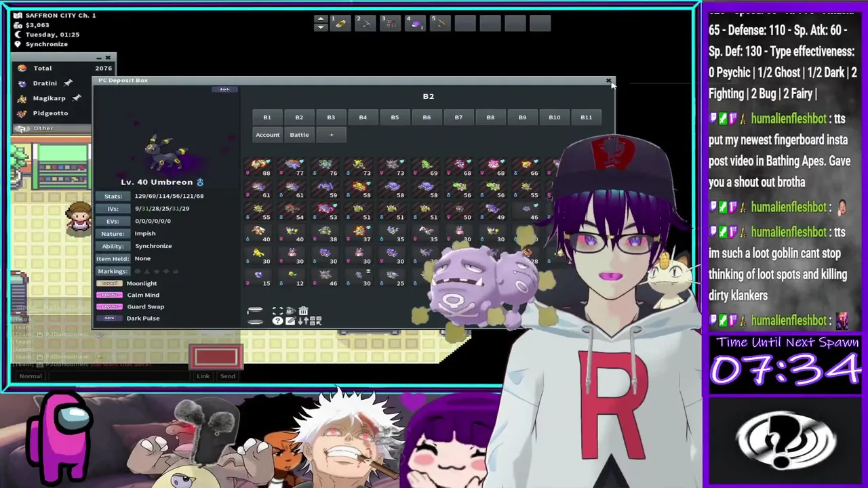Toggle the circle marking
Screen dimensions: 868x488
(x=138, y=271)
